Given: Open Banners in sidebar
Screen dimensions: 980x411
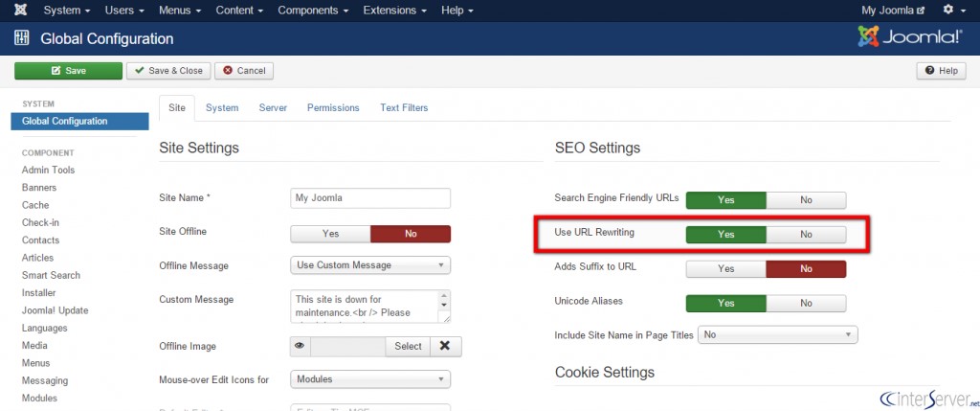Looking at the screenshot, I should [x=39, y=188].
